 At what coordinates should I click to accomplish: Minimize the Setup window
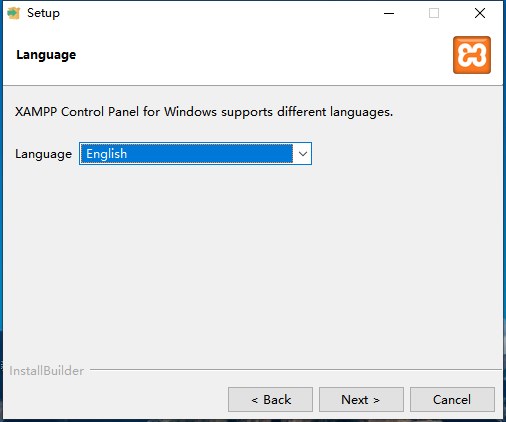coord(389,13)
